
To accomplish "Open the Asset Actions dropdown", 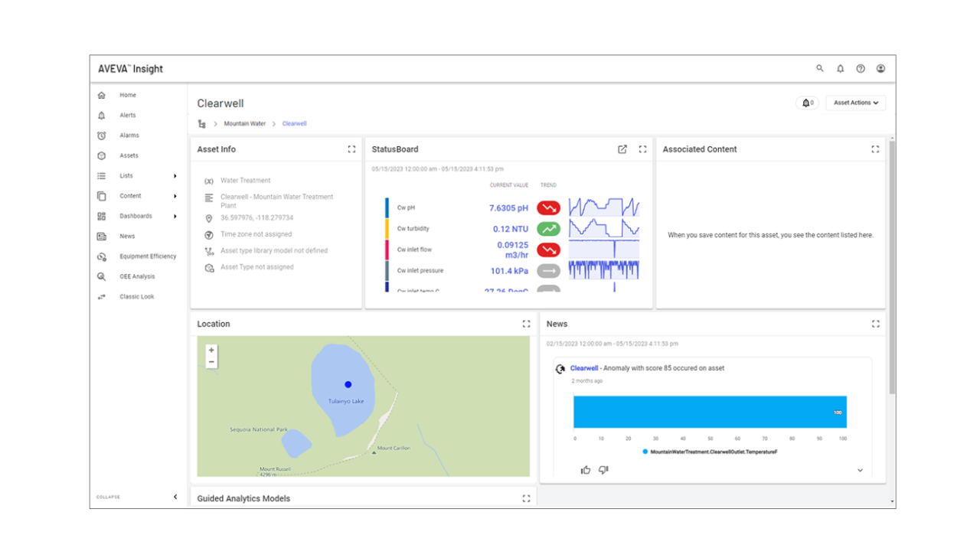I will coord(855,103).
